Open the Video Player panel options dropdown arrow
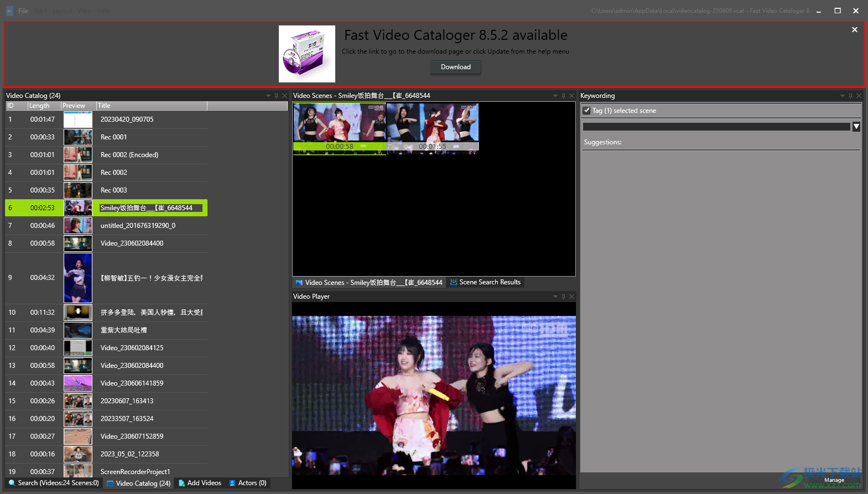 point(555,297)
